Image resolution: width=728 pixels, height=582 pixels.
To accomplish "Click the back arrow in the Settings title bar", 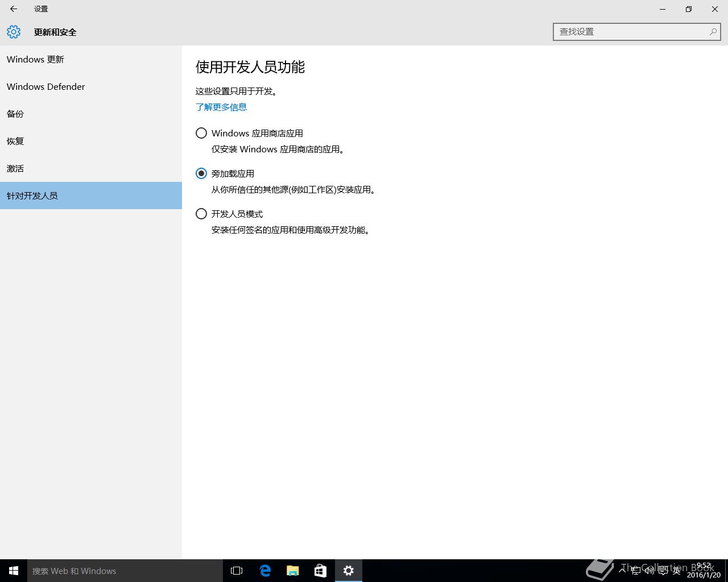I will [14, 9].
